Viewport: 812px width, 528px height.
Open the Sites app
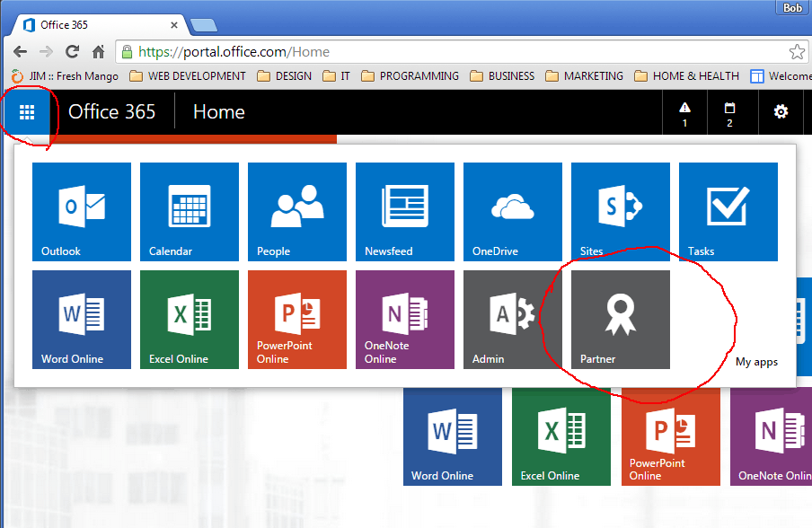coord(620,211)
